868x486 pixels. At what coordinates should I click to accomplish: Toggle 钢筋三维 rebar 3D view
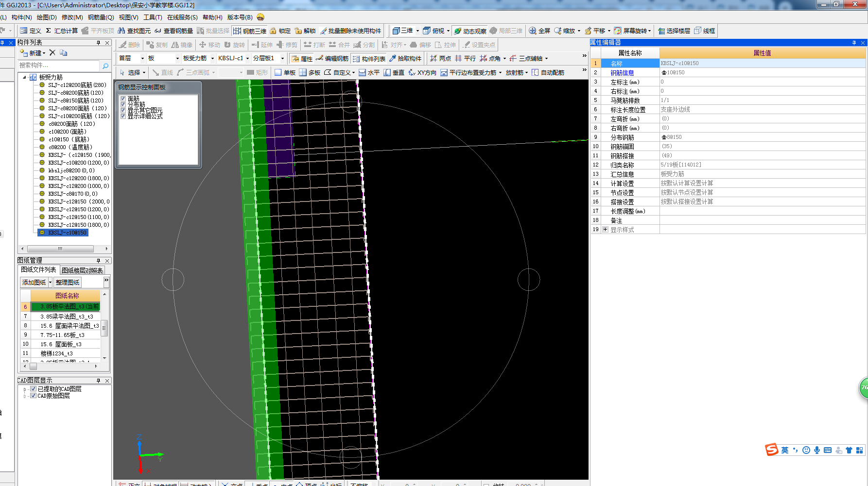tap(250, 31)
